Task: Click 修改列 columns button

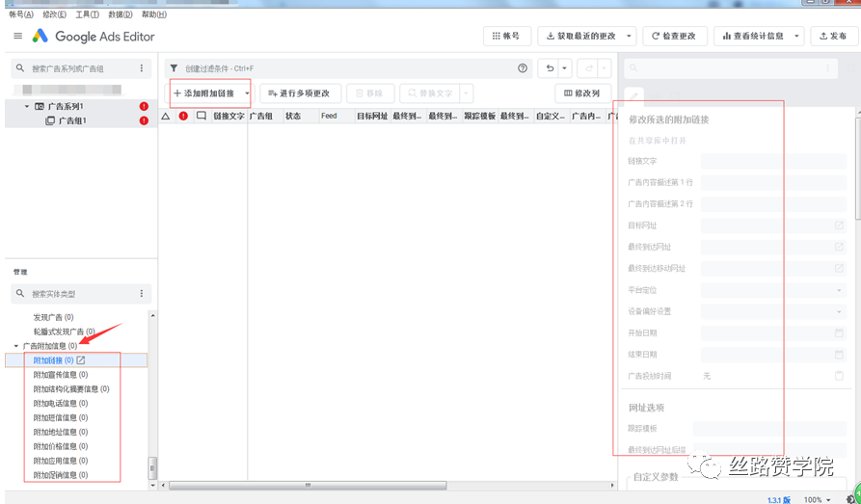Action: [582, 93]
